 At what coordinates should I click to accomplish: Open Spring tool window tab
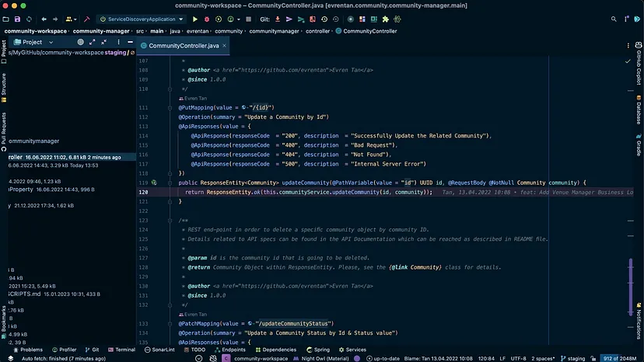(318, 350)
